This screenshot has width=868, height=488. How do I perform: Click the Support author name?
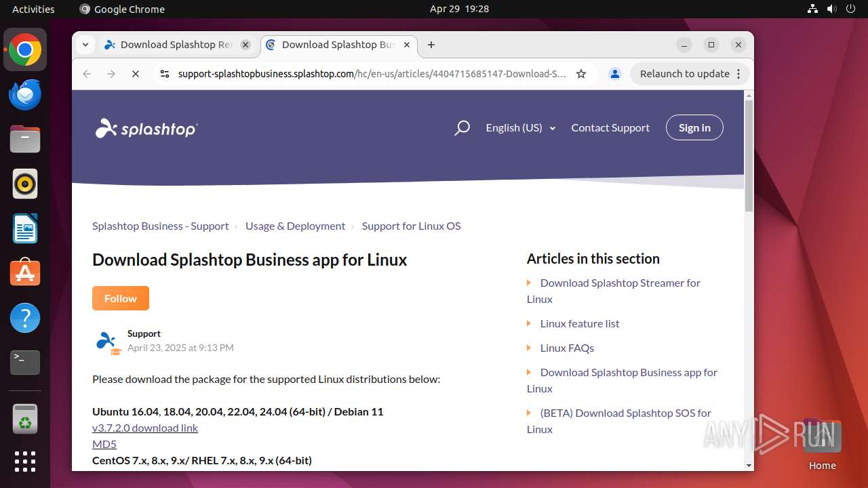pyautogui.click(x=144, y=333)
